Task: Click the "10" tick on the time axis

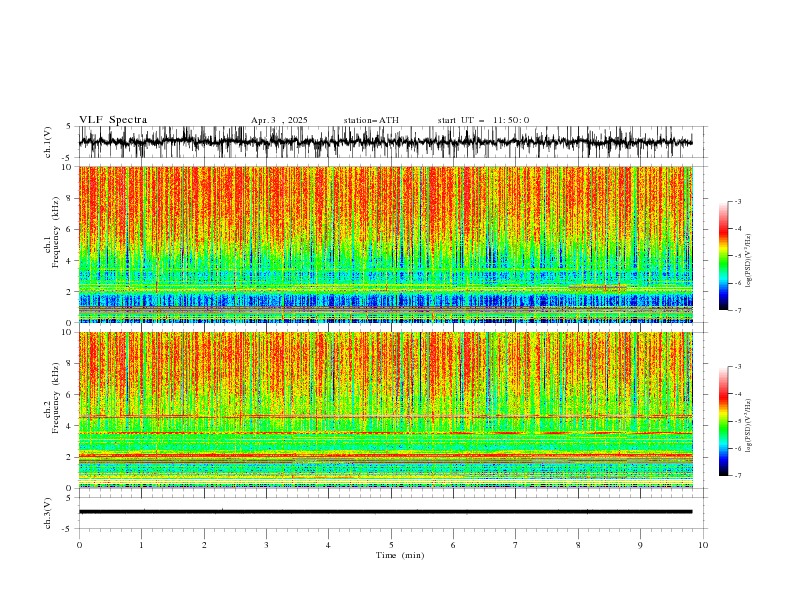Action: (x=703, y=545)
